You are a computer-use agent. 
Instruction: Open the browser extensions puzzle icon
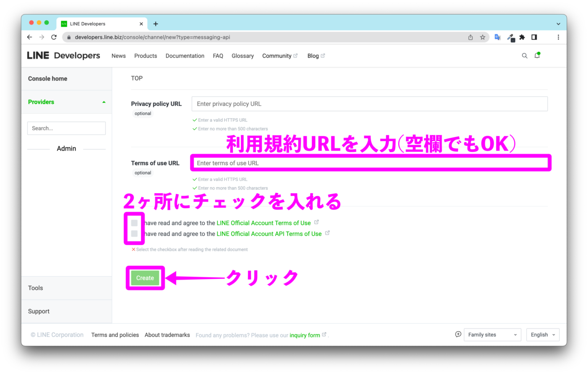point(522,37)
